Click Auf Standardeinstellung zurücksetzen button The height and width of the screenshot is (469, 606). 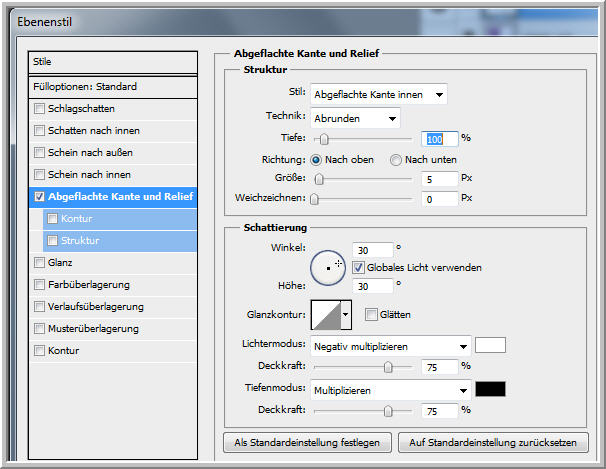pos(493,442)
